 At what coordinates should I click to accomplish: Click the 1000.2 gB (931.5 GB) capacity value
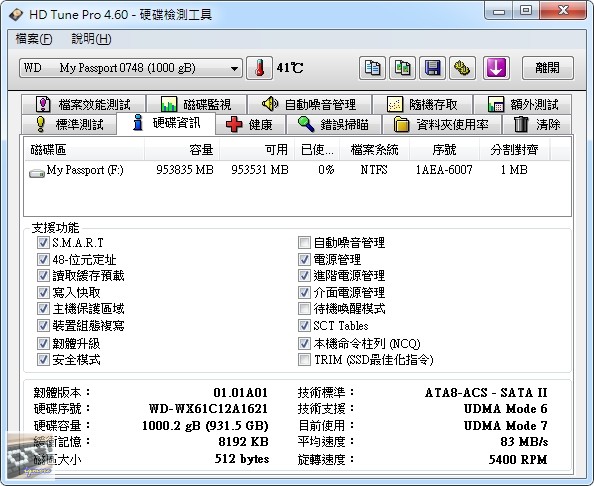point(205,426)
